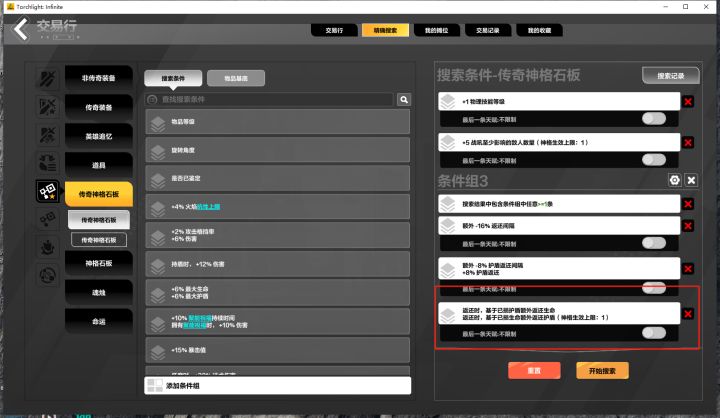Select the 物品基底 sub-tab

236,79
